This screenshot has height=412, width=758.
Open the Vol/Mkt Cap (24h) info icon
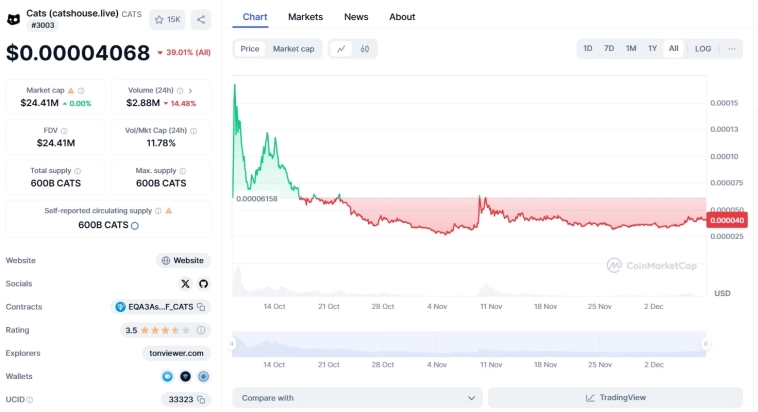pos(193,131)
